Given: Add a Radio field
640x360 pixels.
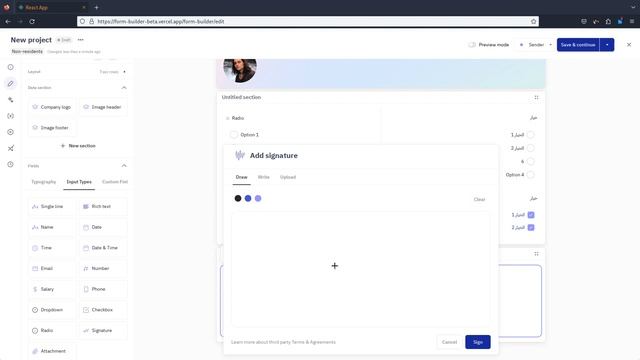Looking at the screenshot, I should pyautogui.click(x=51, y=330).
